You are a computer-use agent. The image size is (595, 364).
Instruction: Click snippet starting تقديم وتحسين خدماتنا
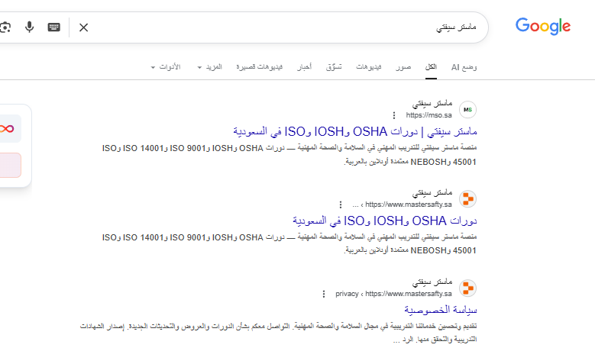tap(278, 333)
